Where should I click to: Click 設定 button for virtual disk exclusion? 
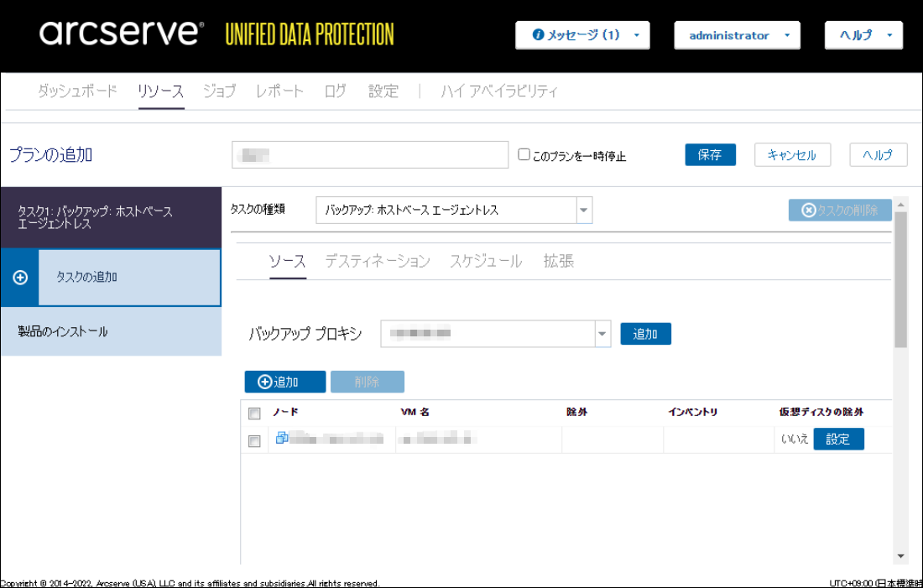tap(838, 439)
